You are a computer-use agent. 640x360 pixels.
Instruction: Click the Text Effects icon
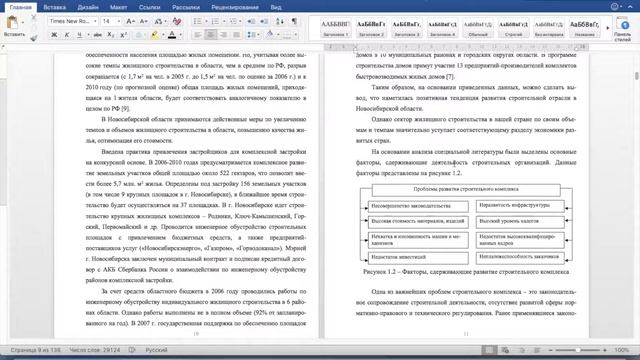click(x=139, y=35)
